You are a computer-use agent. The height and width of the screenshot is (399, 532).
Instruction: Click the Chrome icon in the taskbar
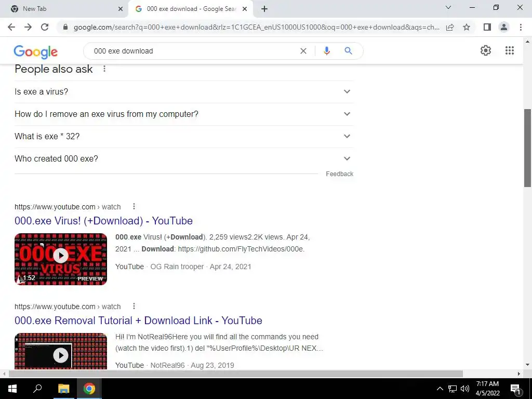tap(89, 389)
